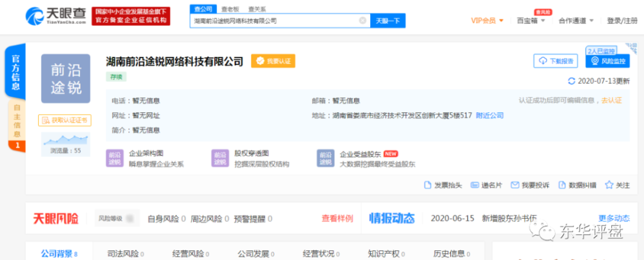644x260 pixels.
Task: Click the 国家中小企业发展基金 banner
Action: click(x=131, y=16)
